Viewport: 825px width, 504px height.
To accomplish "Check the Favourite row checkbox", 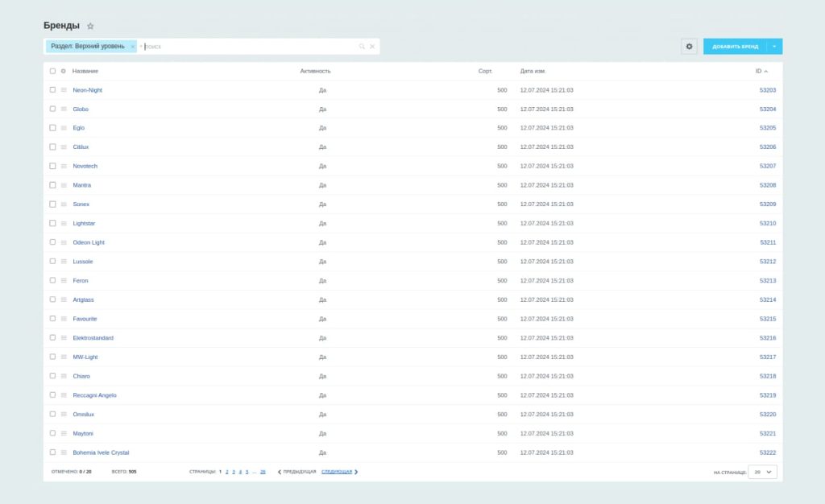I will 52,319.
